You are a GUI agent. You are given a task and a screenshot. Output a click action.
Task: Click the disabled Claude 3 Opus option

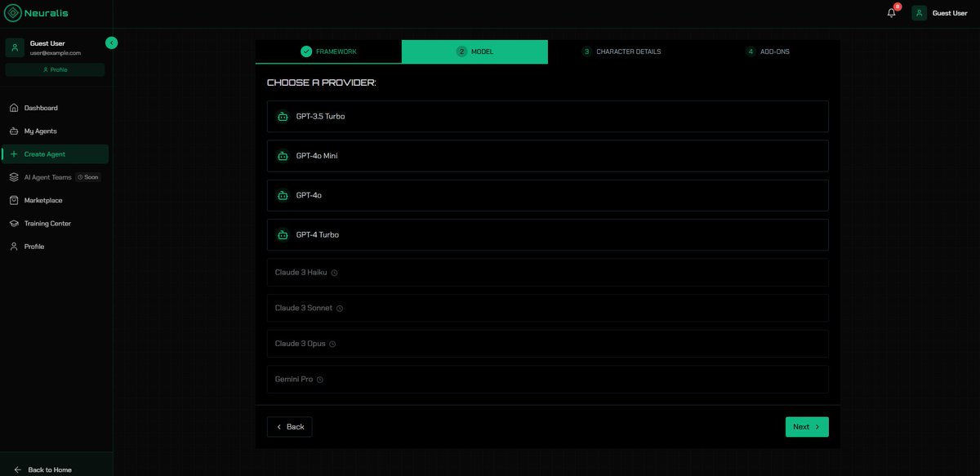548,344
